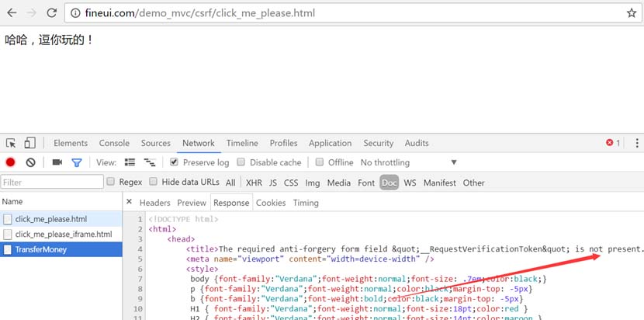The image size is (644, 320).
Task: Show the request Preview tab
Action: (192, 203)
